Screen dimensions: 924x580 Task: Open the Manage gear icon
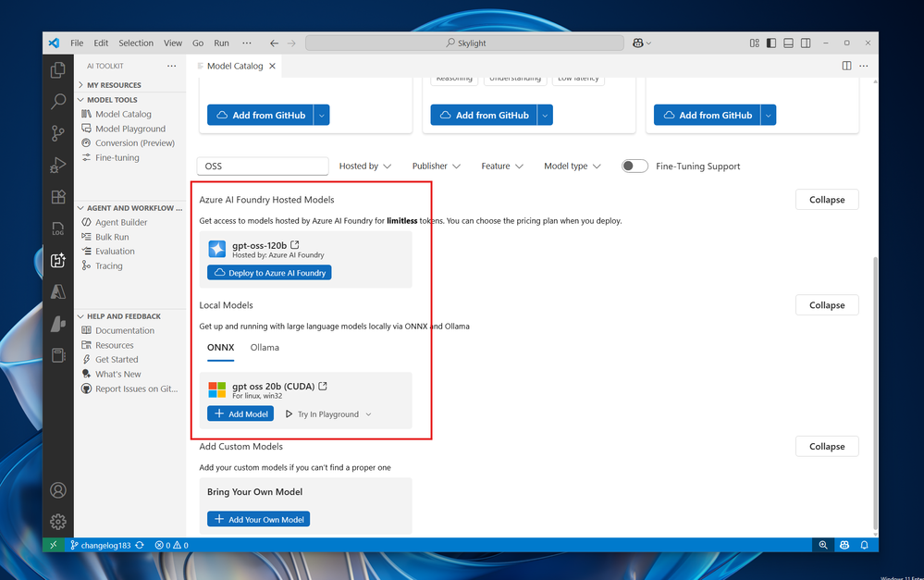[x=57, y=522]
